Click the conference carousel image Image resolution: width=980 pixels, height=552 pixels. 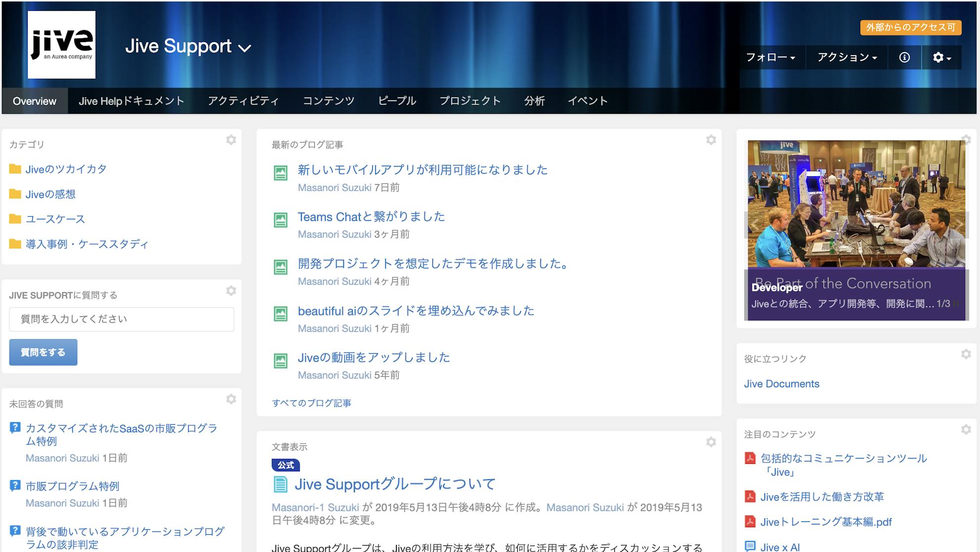pyautogui.click(x=856, y=204)
